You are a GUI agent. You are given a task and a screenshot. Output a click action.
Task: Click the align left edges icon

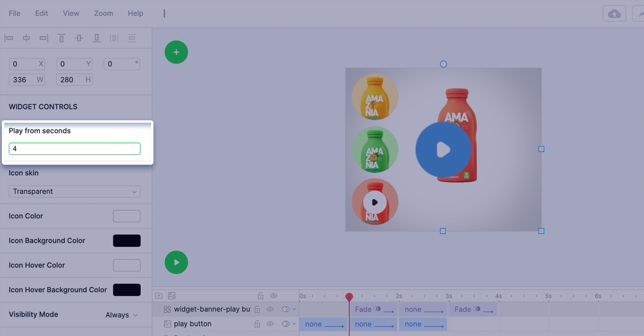(x=9, y=38)
